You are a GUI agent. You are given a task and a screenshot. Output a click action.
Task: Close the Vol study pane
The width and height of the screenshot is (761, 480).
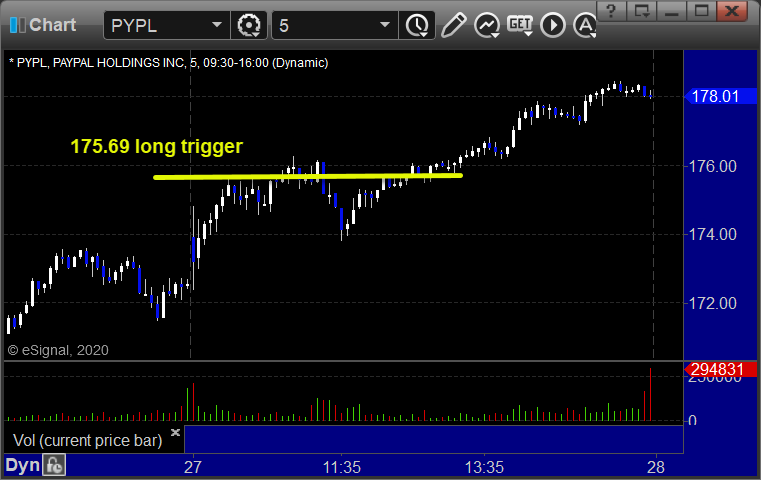[x=175, y=432]
